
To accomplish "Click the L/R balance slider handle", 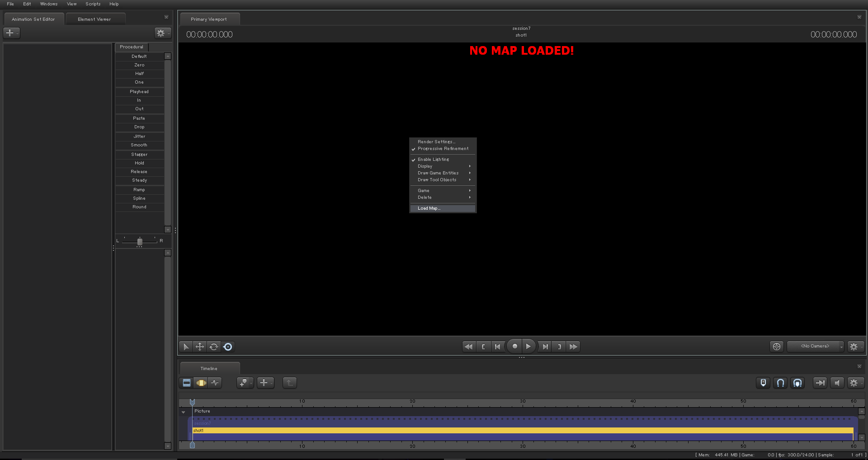I will pos(140,242).
